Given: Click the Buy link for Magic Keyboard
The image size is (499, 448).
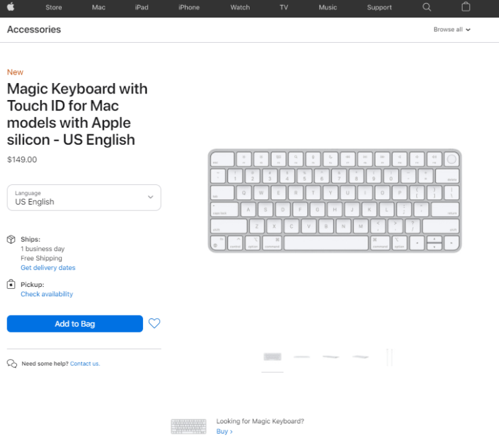Looking at the screenshot, I should 224,432.
